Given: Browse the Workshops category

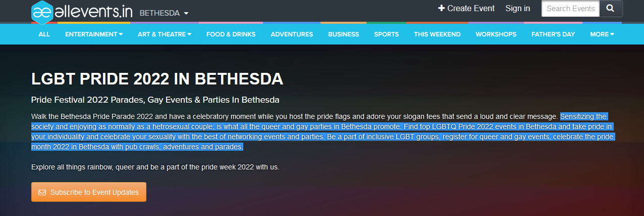Looking at the screenshot, I should point(496,34).
